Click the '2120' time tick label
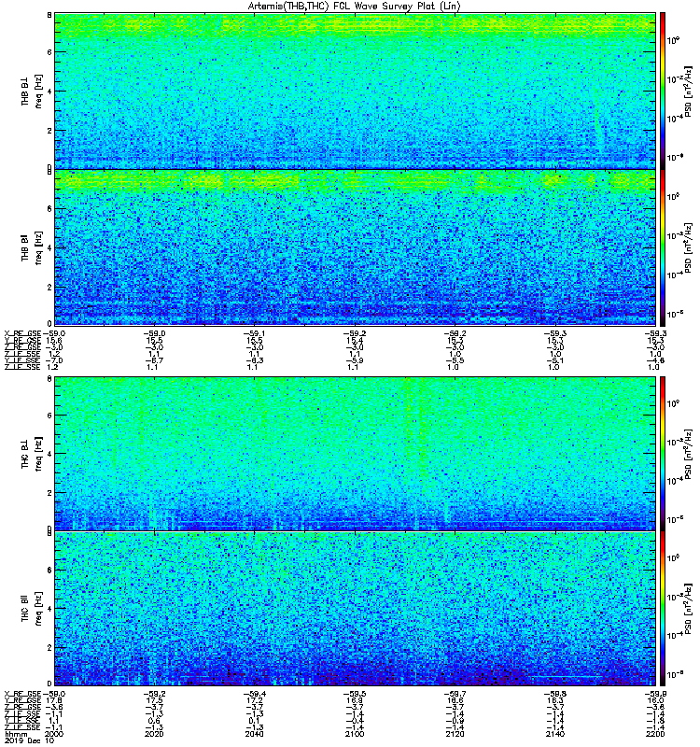The width and height of the screenshot is (700, 747). coord(455,734)
